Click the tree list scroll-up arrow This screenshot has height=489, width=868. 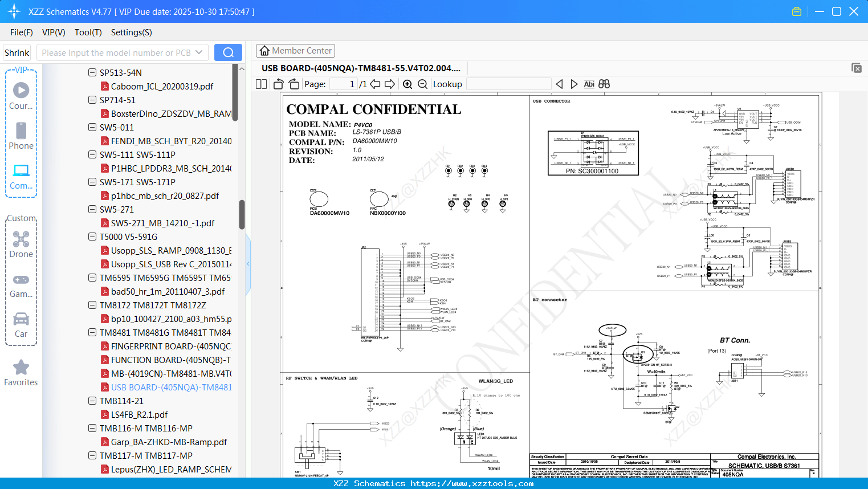[242, 69]
